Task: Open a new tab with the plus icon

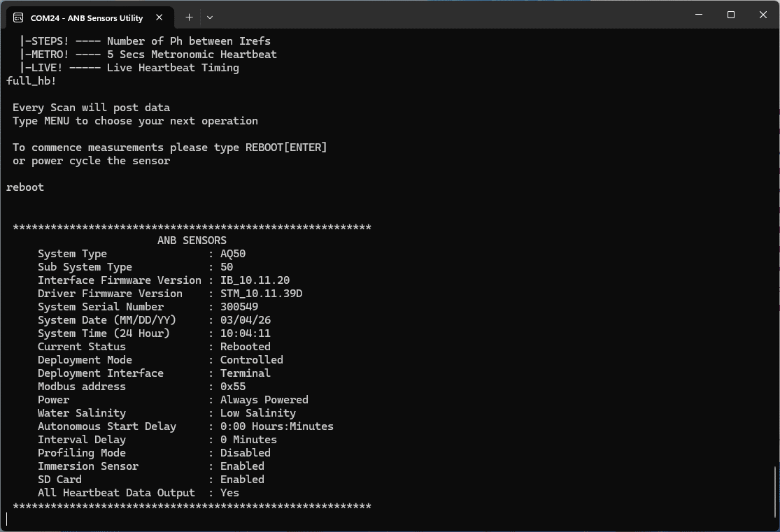Action: coord(189,17)
